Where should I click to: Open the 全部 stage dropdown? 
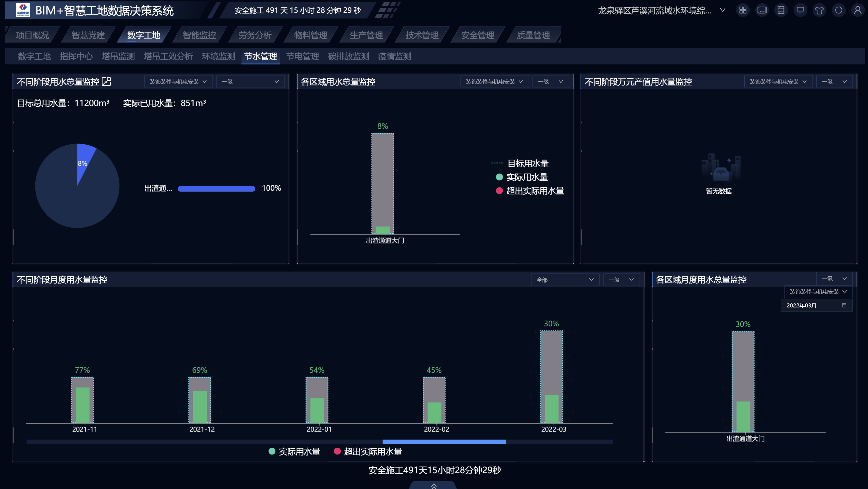point(565,280)
